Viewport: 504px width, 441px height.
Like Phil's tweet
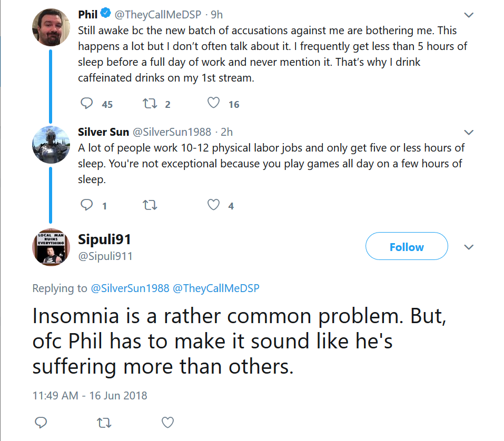pyautogui.click(x=213, y=103)
